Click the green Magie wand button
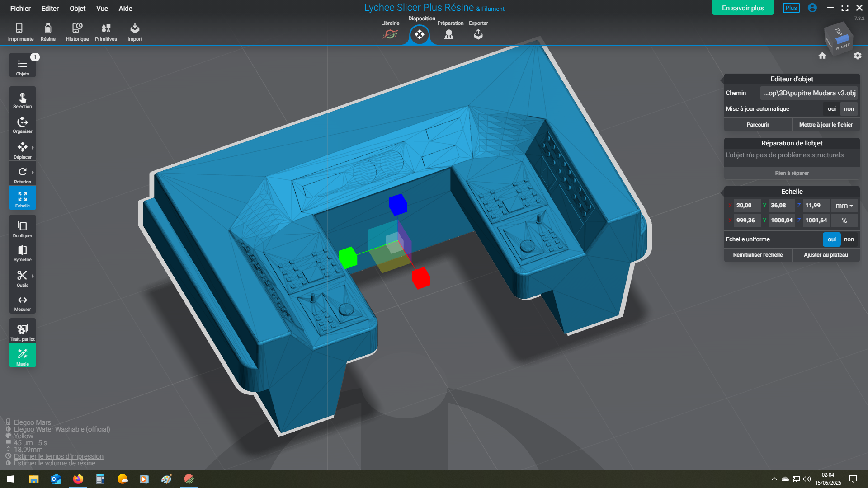 click(x=22, y=356)
